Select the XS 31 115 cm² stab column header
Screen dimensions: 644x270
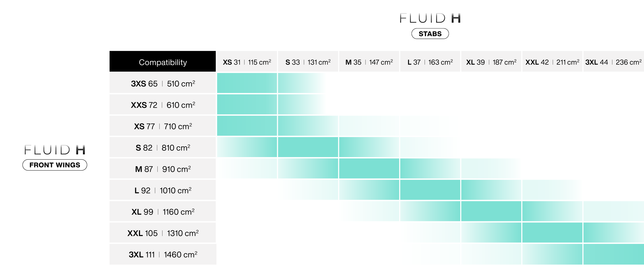[247, 61]
